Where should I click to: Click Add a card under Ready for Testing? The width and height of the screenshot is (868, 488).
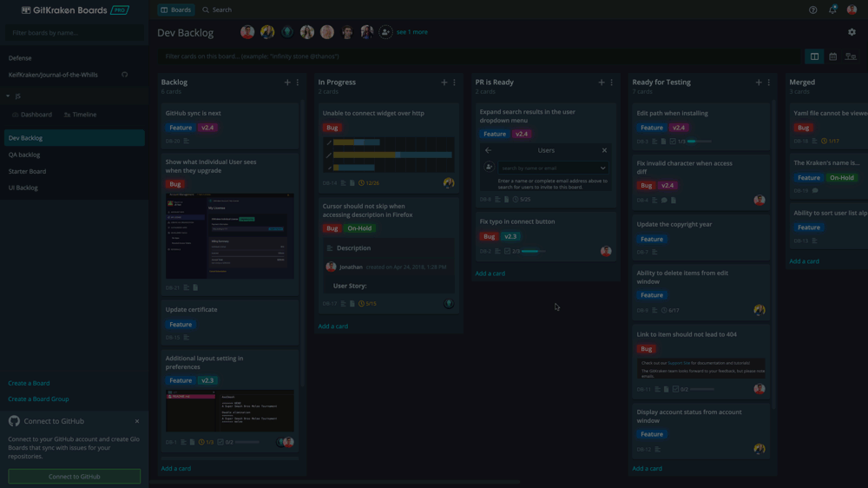[x=648, y=469]
